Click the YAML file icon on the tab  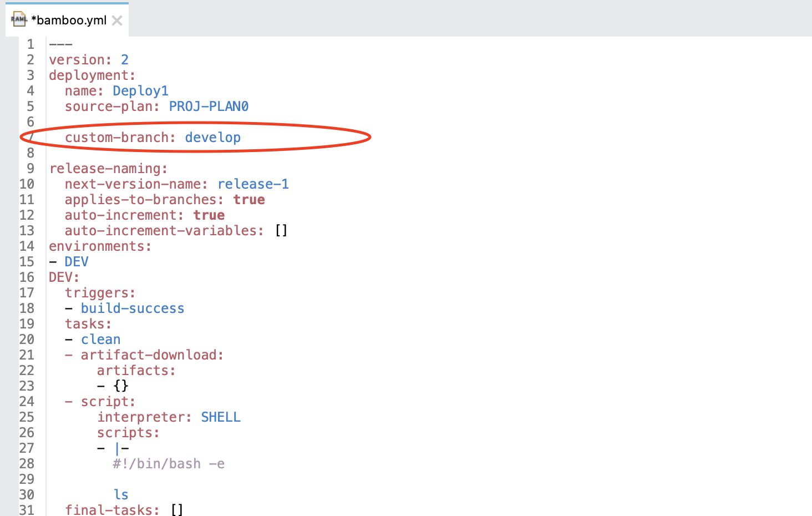[x=19, y=19]
